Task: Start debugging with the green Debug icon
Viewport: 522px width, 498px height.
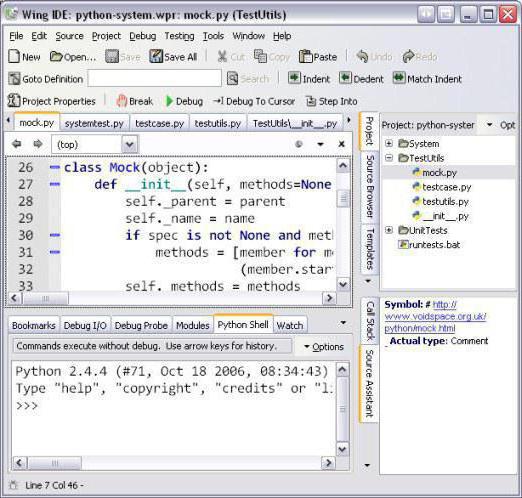Action: [x=169, y=101]
